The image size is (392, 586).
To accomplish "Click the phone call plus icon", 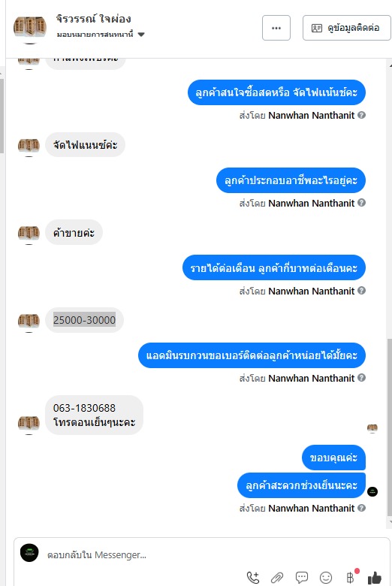I will tap(253, 578).
